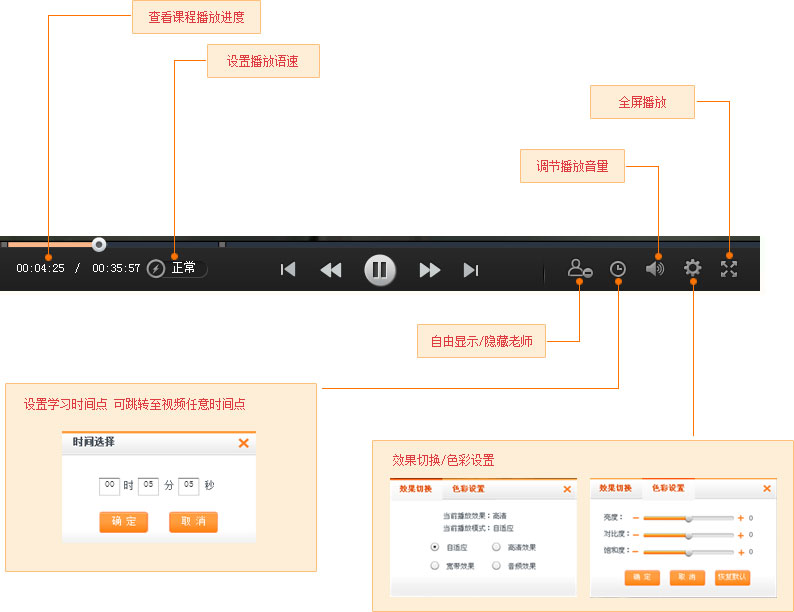
Task: Click the minutes field in 时间选择
Action: pos(148,486)
